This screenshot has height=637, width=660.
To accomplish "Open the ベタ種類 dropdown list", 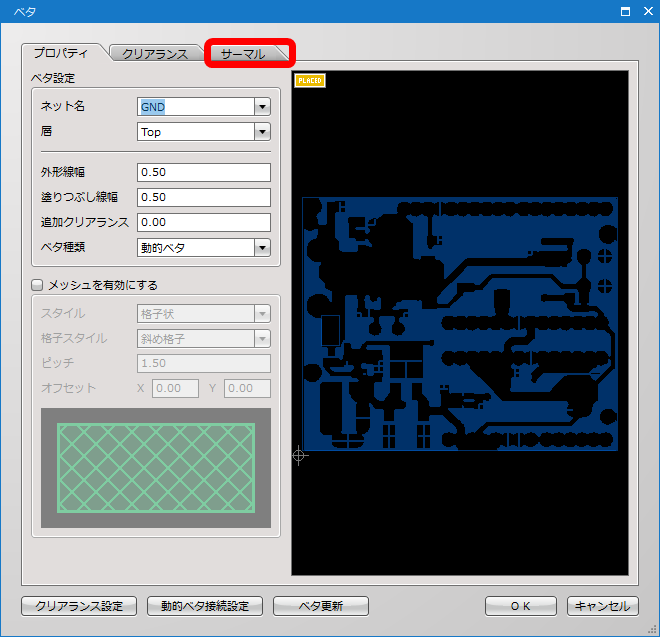I will tap(262, 248).
